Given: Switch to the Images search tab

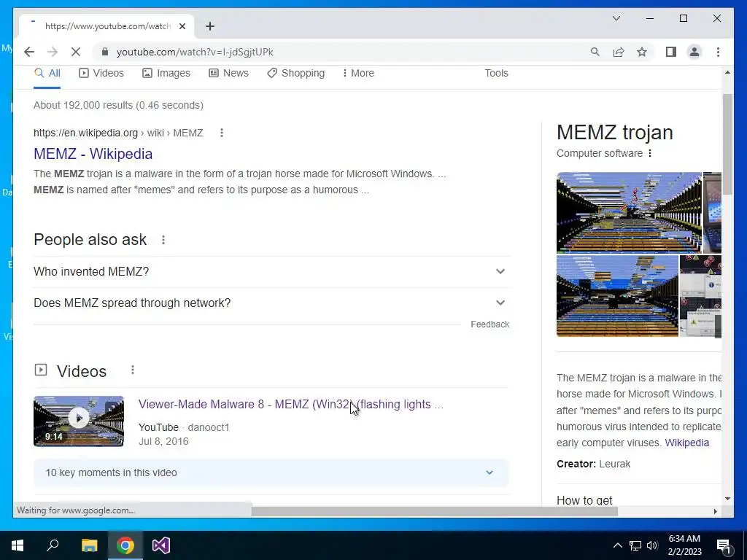Looking at the screenshot, I should [x=166, y=74].
